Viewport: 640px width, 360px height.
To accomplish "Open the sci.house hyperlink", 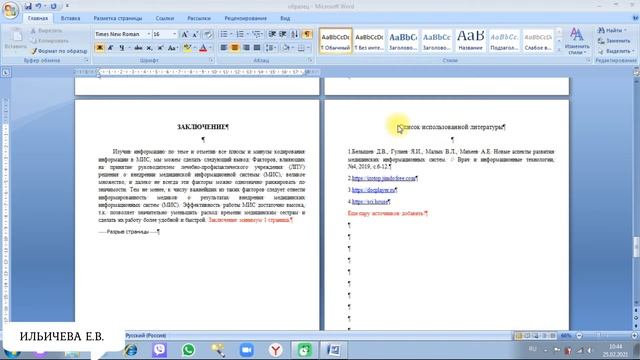I will point(369,202).
